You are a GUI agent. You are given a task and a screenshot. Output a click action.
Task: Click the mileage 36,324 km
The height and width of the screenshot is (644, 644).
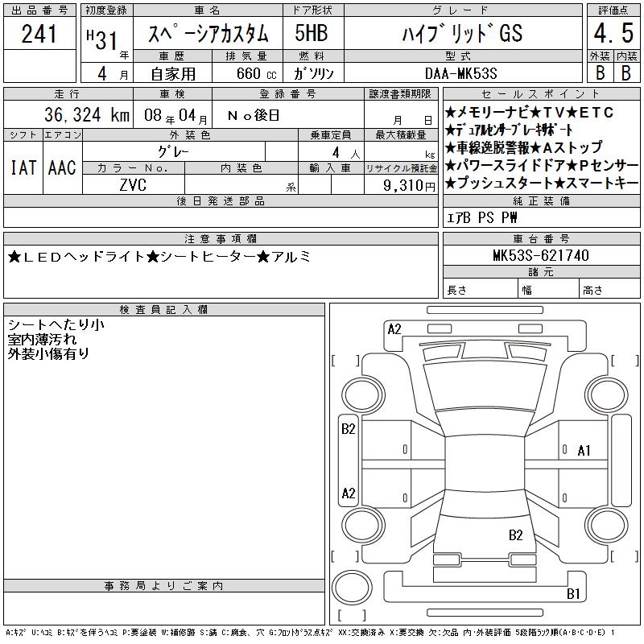point(87,114)
